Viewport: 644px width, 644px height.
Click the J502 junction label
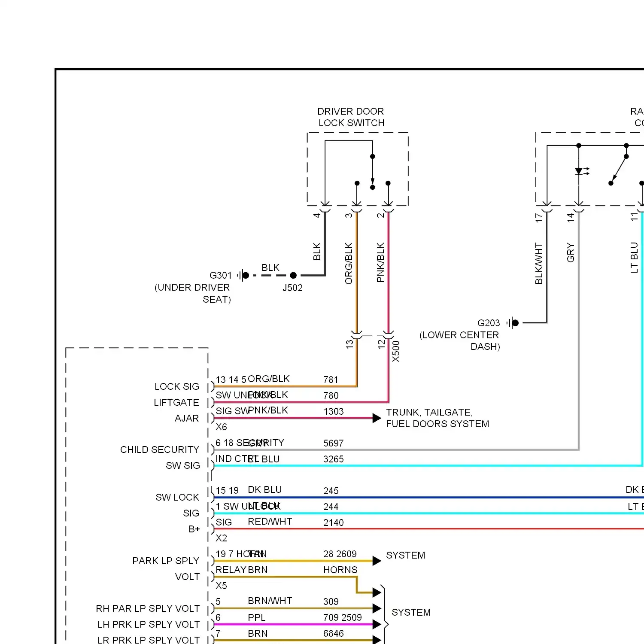click(x=292, y=288)
